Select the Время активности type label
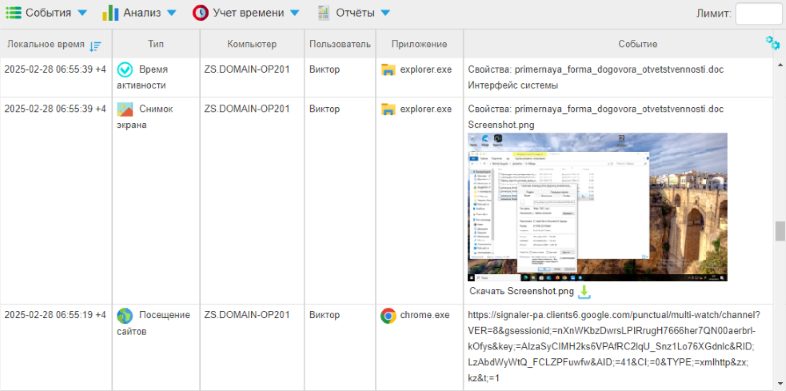The height and width of the screenshot is (391, 786). click(x=142, y=78)
